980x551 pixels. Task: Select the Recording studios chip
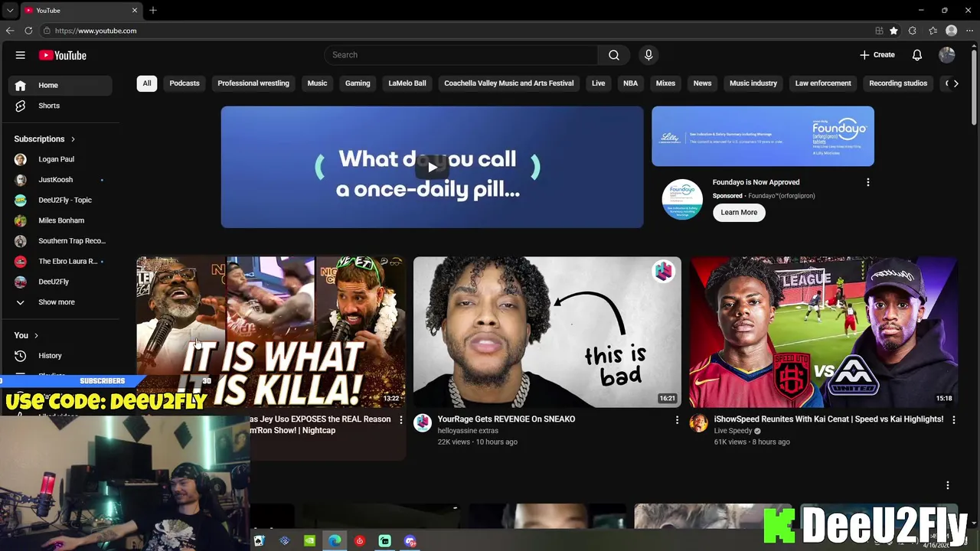898,83
